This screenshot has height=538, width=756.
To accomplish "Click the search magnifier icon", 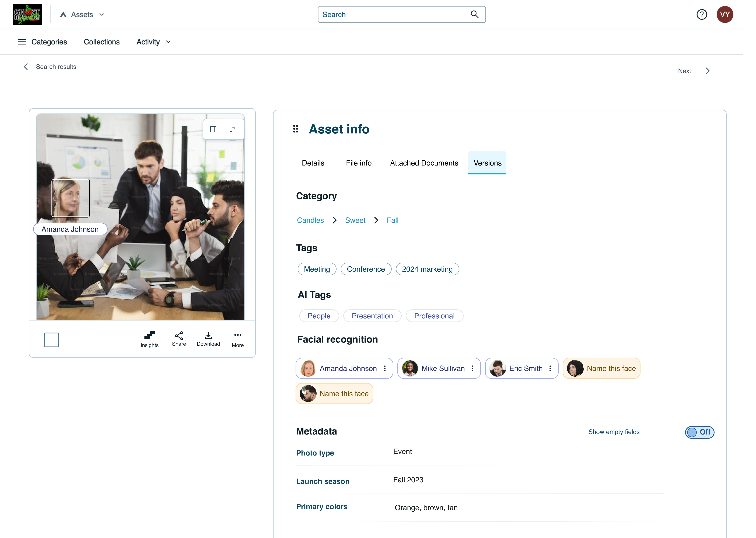I will click(474, 15).
